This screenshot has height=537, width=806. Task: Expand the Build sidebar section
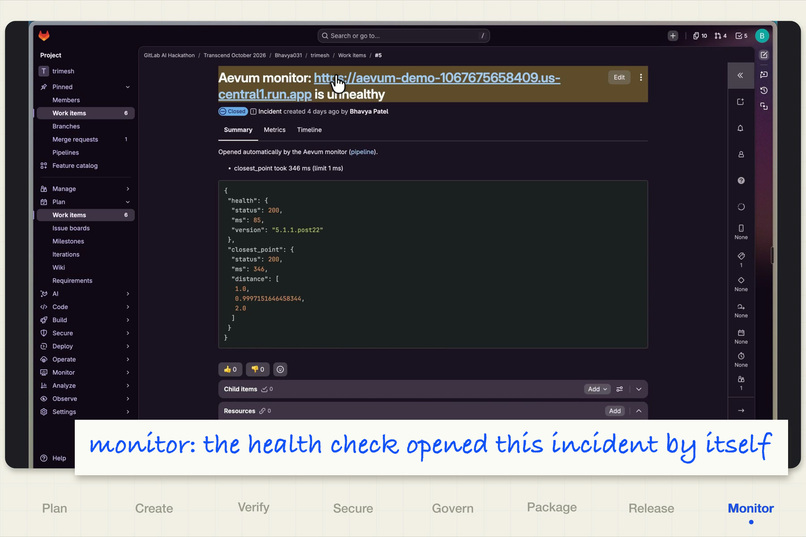(x=128, y=320)
